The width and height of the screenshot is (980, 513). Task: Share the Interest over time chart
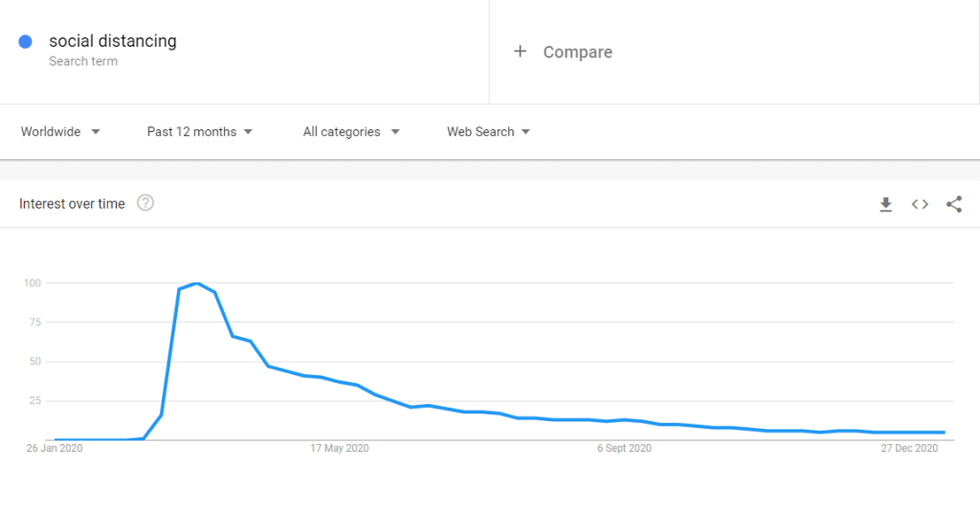tap(953, 204)
